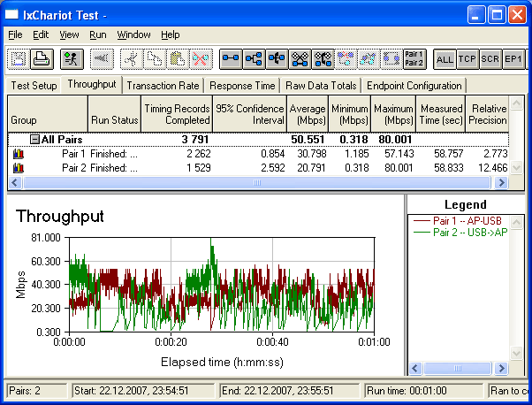Click the Pair 1 row label
532x405 pixels.
pyautogui.click(x=73, y=154)
